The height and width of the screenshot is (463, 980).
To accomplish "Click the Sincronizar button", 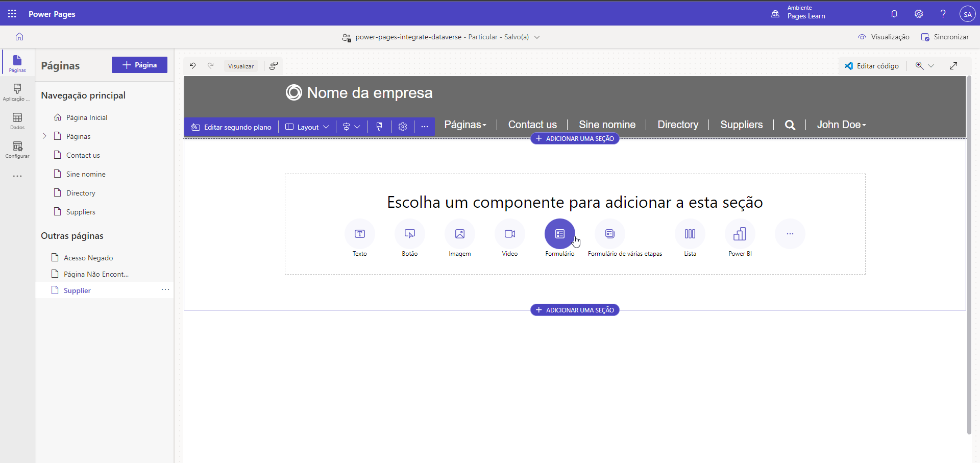I will 945,37.
